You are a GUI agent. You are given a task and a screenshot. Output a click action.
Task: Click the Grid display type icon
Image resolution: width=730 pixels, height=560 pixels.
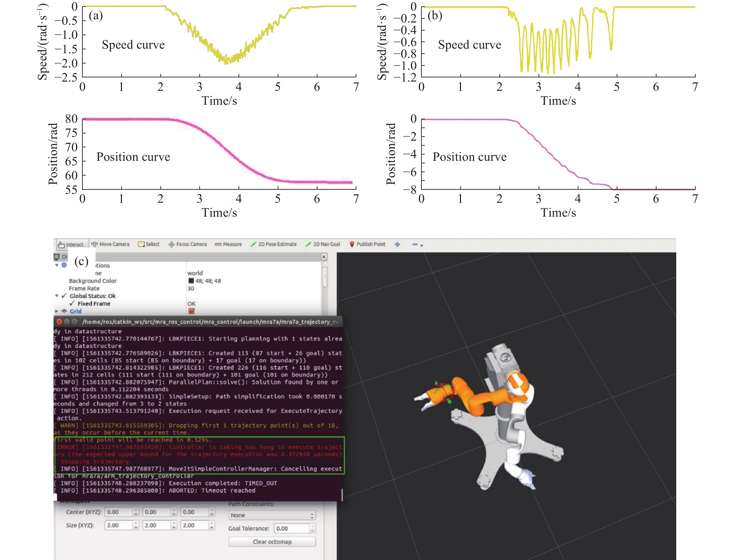(x=64, y=311)
